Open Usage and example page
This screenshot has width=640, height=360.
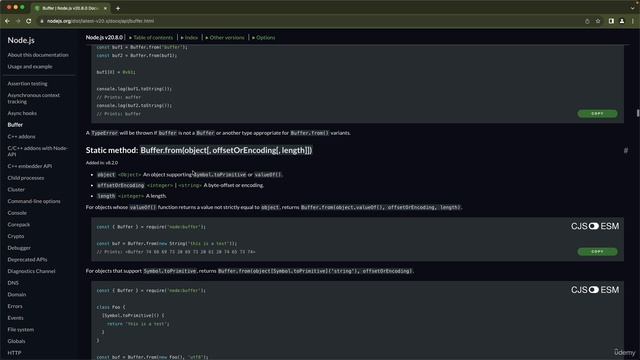coord(30,67)
